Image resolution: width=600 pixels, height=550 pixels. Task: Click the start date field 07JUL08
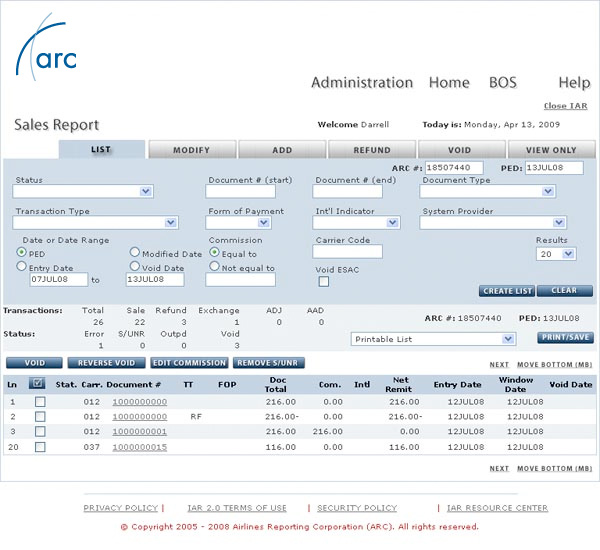tap(59, 279)
